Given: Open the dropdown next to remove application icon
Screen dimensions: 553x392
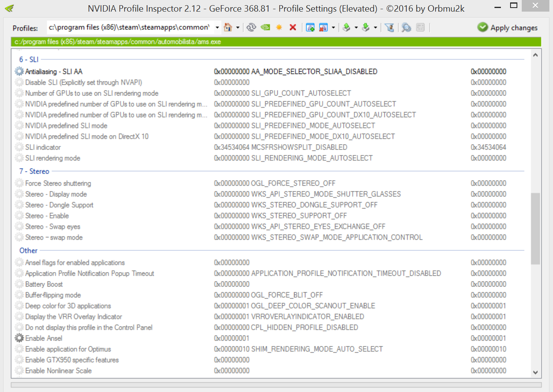Looking at the screenshot, I should 333,28.
